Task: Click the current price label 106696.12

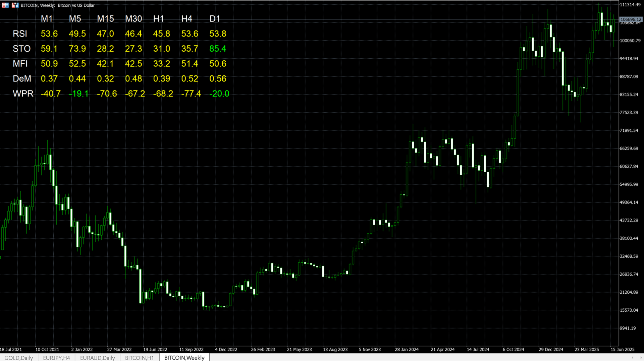Action: click(630, 19)
